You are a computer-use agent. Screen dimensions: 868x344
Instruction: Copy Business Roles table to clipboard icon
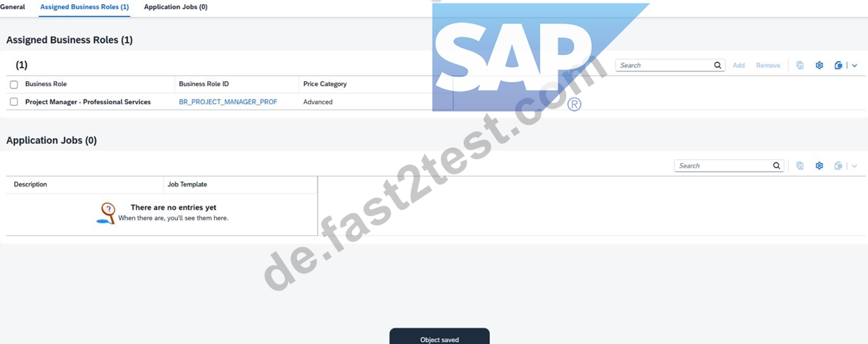[x=799, y=65]
